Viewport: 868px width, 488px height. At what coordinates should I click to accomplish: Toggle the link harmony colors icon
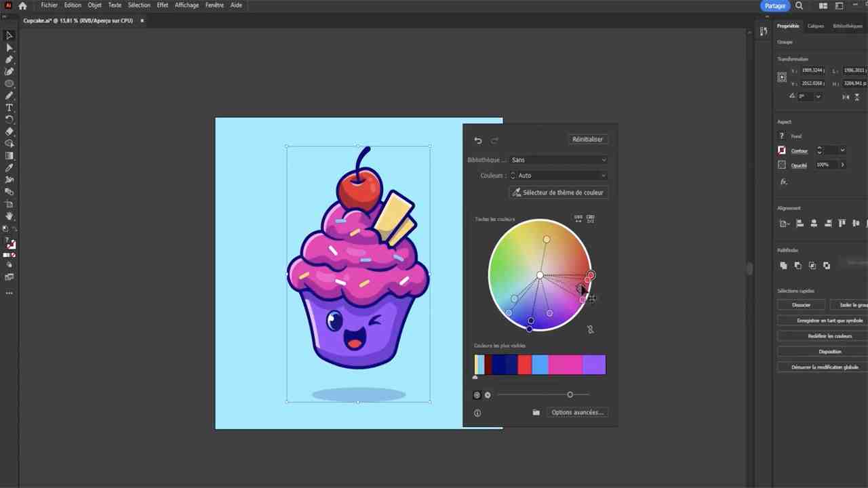(x=590, y=329)
